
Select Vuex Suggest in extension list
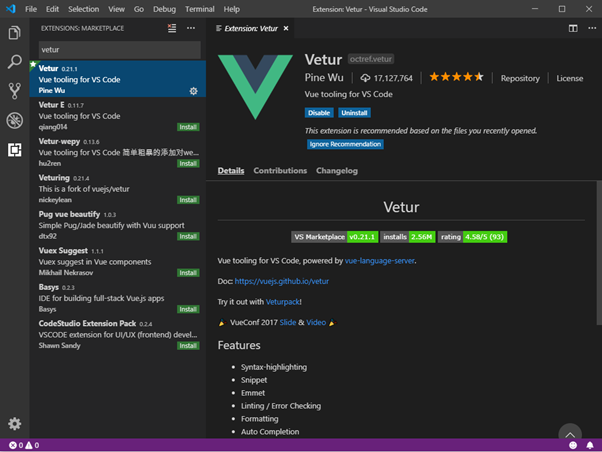coord(118,261)
